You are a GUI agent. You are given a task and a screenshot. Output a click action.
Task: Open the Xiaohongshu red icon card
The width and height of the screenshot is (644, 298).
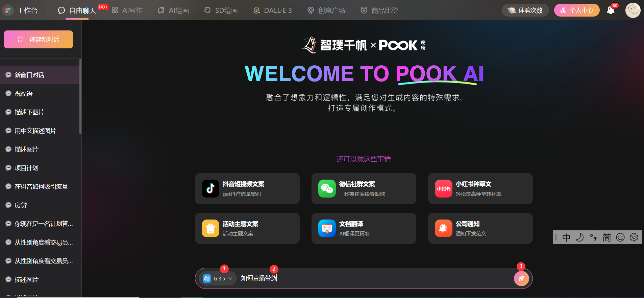pyautogui.click(x=443, y=188)
